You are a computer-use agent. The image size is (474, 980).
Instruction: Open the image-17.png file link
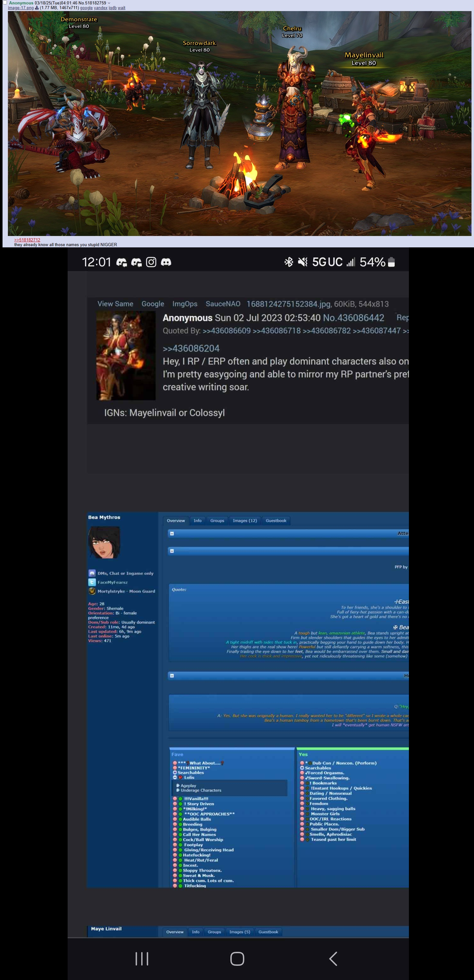point(21,8)
